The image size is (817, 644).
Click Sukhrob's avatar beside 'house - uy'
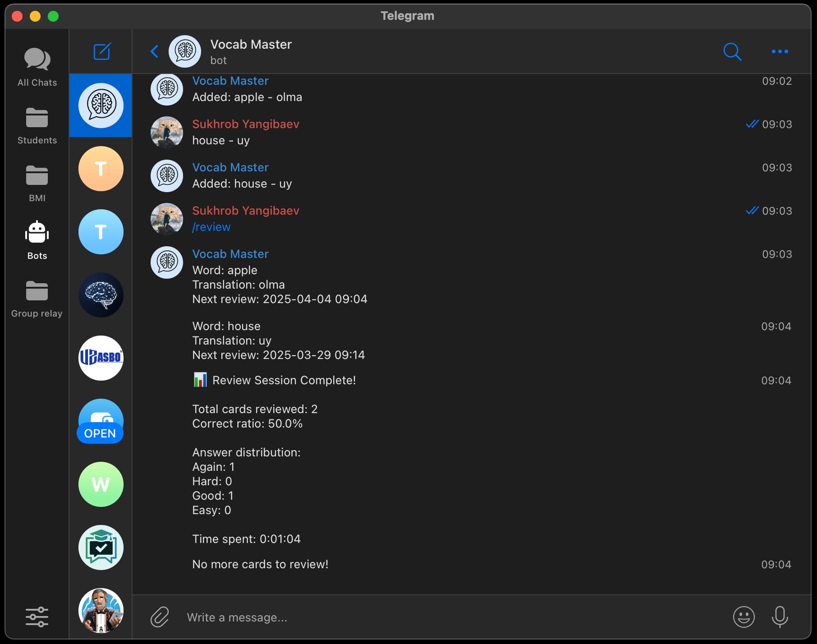pos(167,133)
